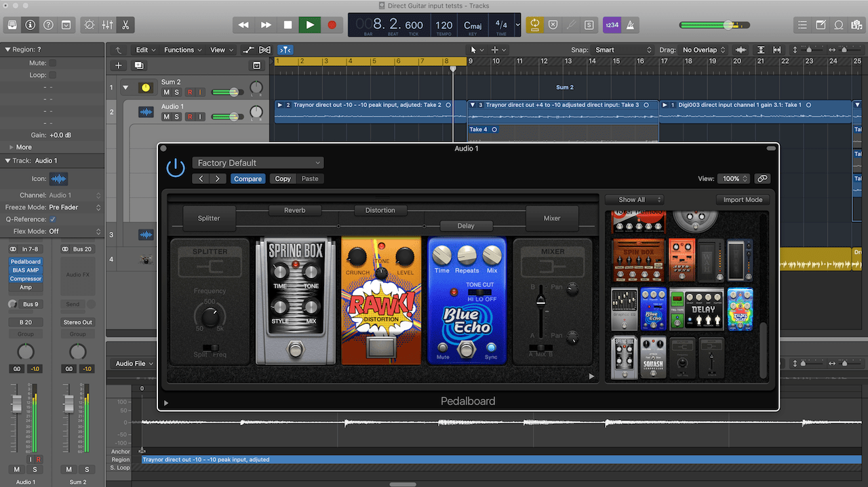Image resolution: width=868 pixels, height=487 pixels.
Task: Enable the purple Count-in 1234 button
Action: pyautogui.click(x=612, y=25)
